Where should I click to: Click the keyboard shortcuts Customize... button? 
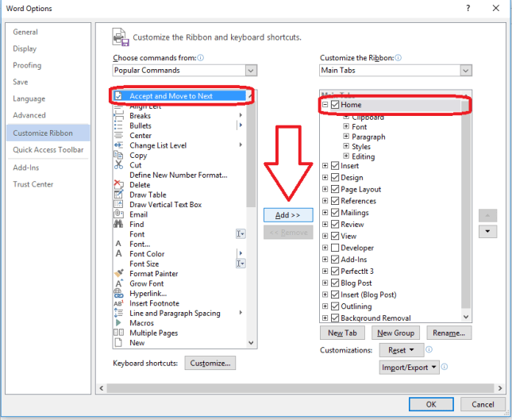210,363
